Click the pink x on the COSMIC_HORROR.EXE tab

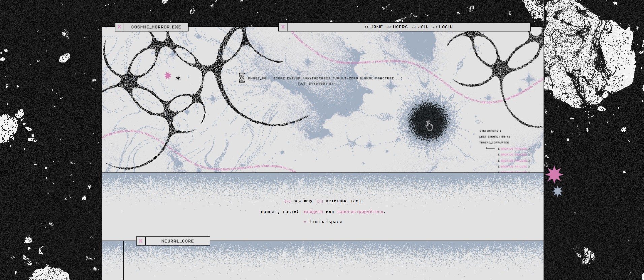click(x=119, y=27)
